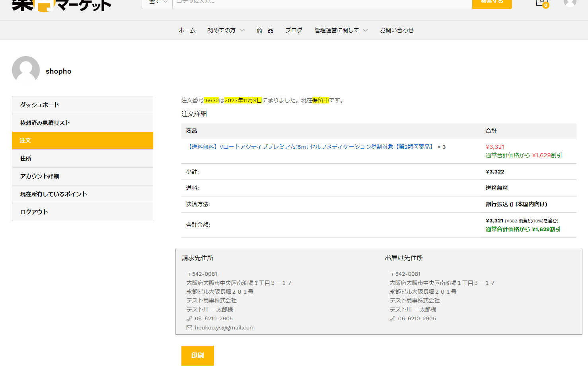The image size is (588, 376).
Task: Open the ブログ menu item
Action: tap(294, 30)
